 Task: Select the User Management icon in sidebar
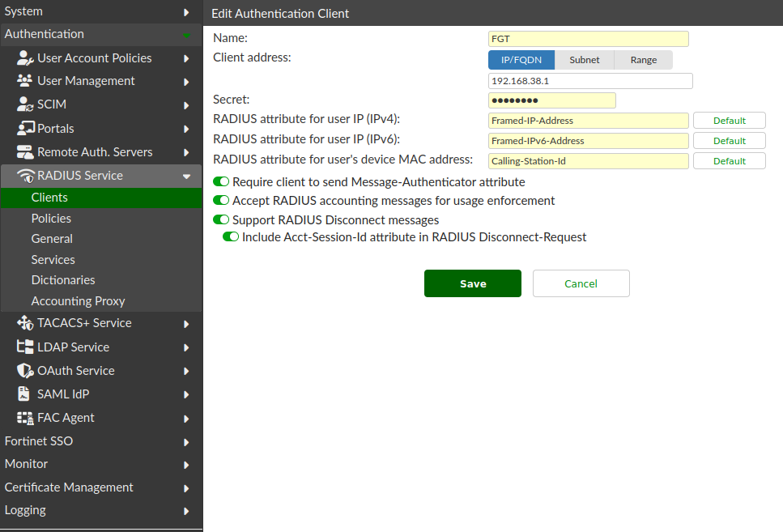pos(24,80)
